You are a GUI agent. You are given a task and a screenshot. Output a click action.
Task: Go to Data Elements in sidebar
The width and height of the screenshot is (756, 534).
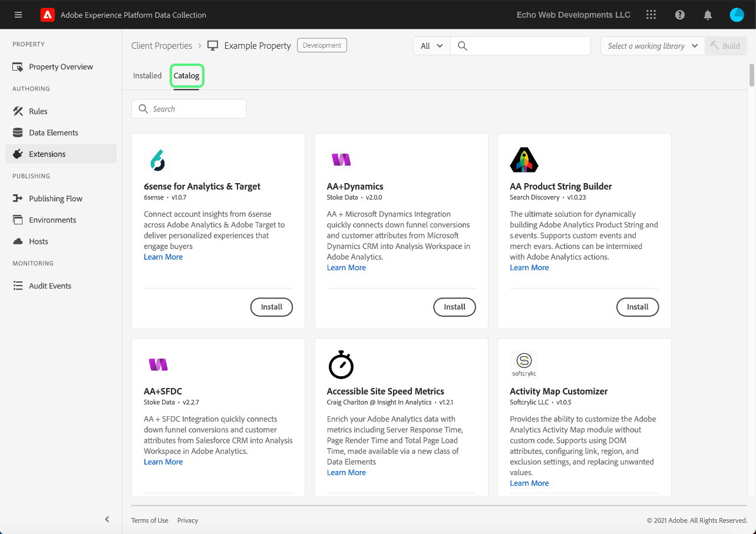pyautogui.click(x=53, y=132)
